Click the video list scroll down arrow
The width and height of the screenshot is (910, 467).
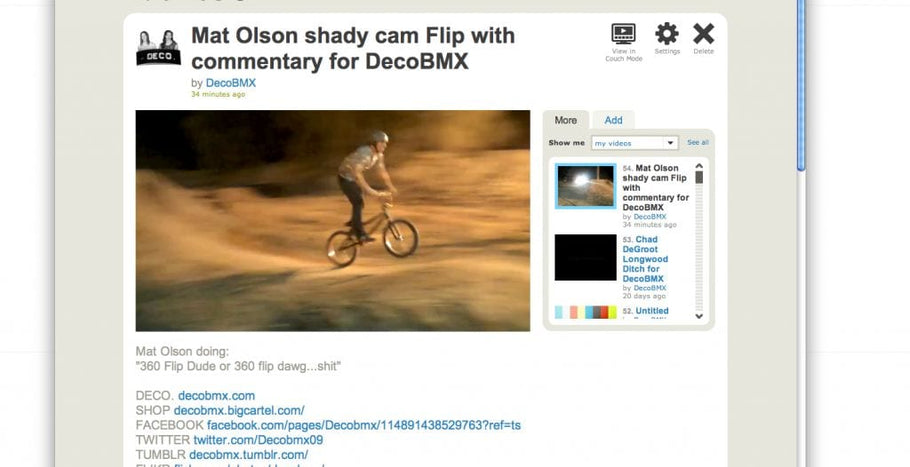pos(699,316)
